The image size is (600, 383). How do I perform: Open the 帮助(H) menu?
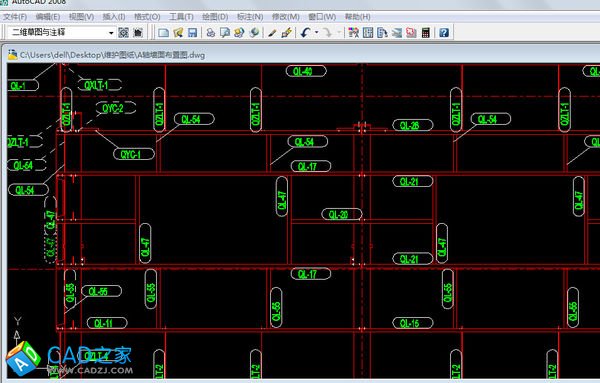point(357,17)
